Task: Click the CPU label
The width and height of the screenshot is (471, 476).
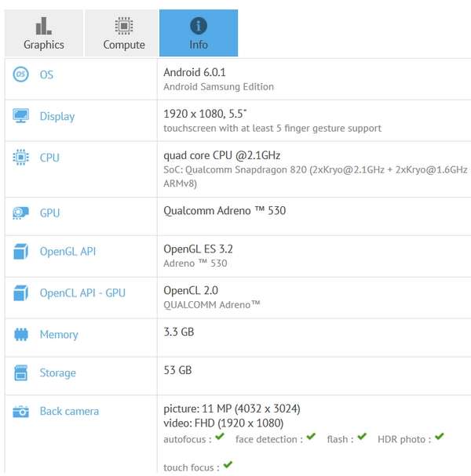Action: pyautogui.click(x=49, y=158)
